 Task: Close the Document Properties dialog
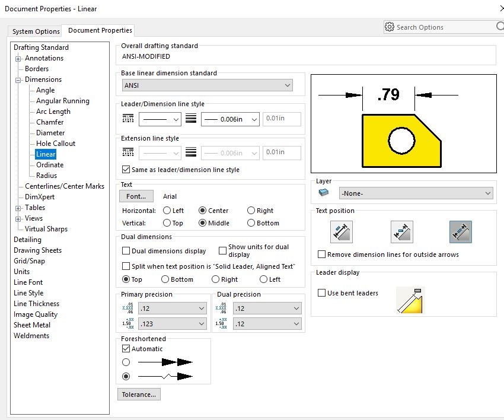coord(502,9)
